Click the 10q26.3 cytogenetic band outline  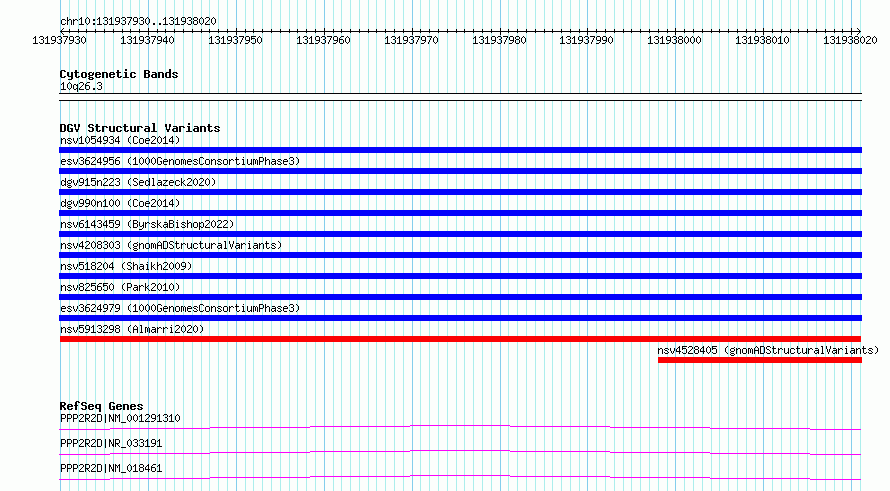click(460, 97)
